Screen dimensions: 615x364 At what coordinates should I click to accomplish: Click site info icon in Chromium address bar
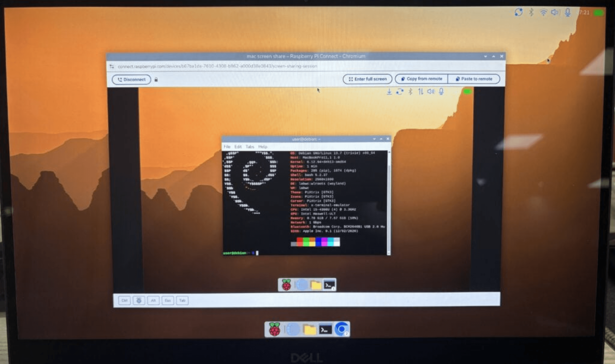coord(112,66)
